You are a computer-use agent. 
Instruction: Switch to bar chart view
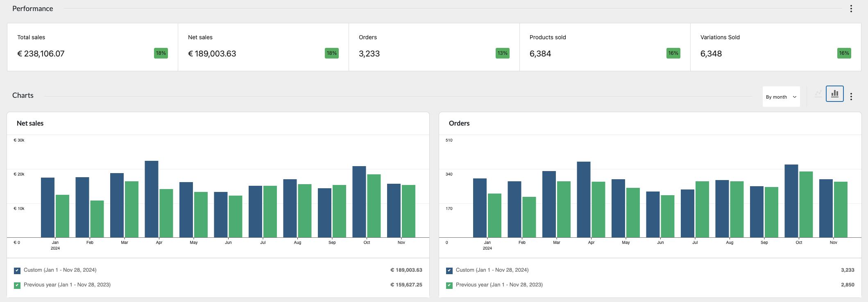[x=834, y=94]
